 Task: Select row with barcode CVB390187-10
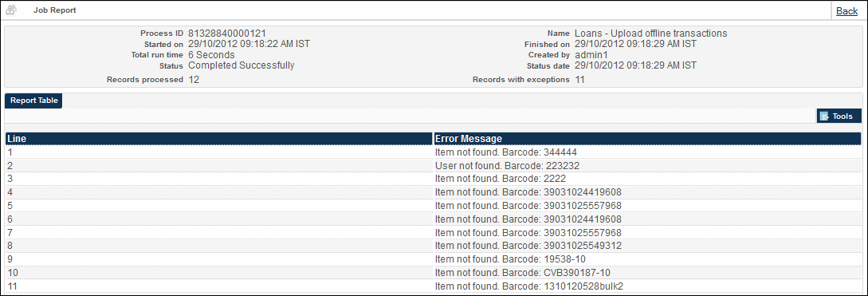coord(434,273)
